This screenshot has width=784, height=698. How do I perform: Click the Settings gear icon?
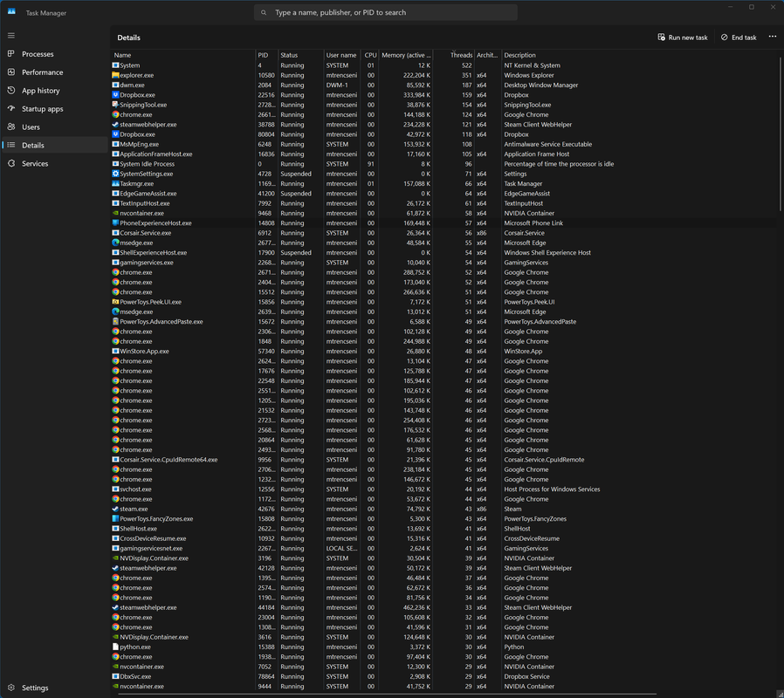click(11, 688)
